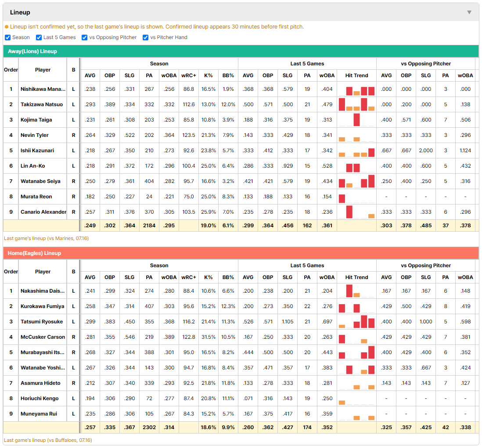The height and width of the screenshot is (448, 482).
Task: Uncheck the Season checkbox
Action: [8, 37]
